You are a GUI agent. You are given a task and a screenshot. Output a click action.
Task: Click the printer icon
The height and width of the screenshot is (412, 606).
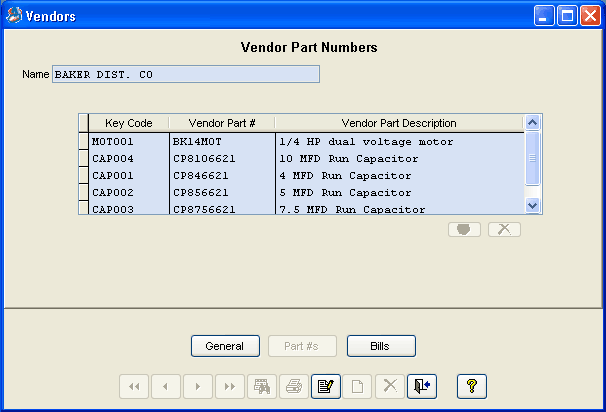coord(294,386)
